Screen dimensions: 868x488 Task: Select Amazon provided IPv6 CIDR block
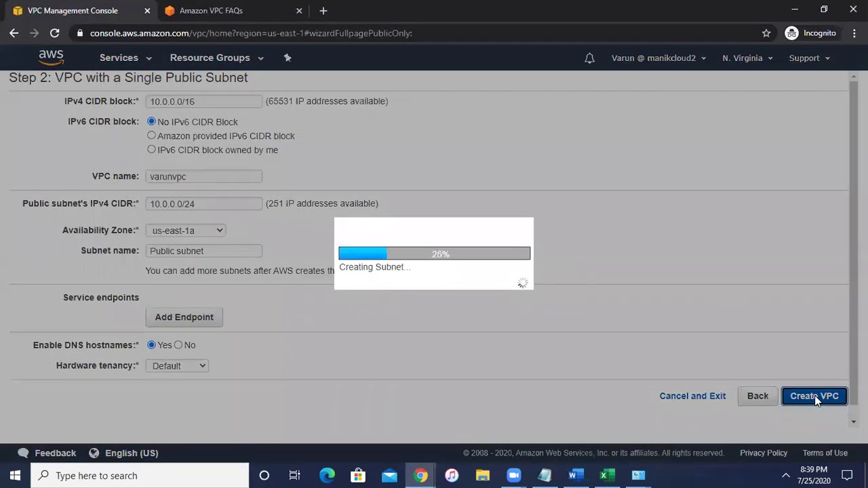tap(151, 136)
